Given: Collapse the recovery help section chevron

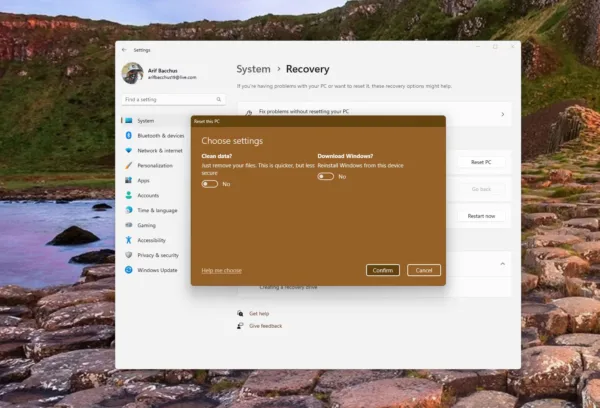Looking at the screenshot, I should 503,264.
